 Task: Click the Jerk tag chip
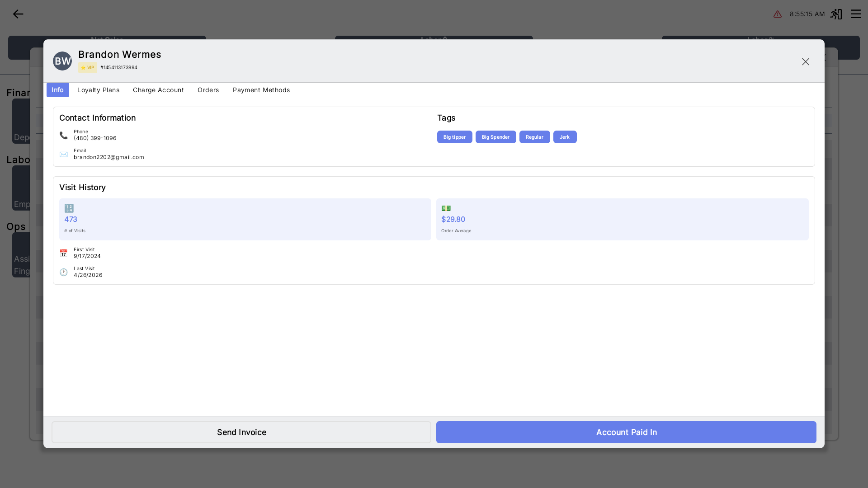pyautogui.click(x=565, y=137)
